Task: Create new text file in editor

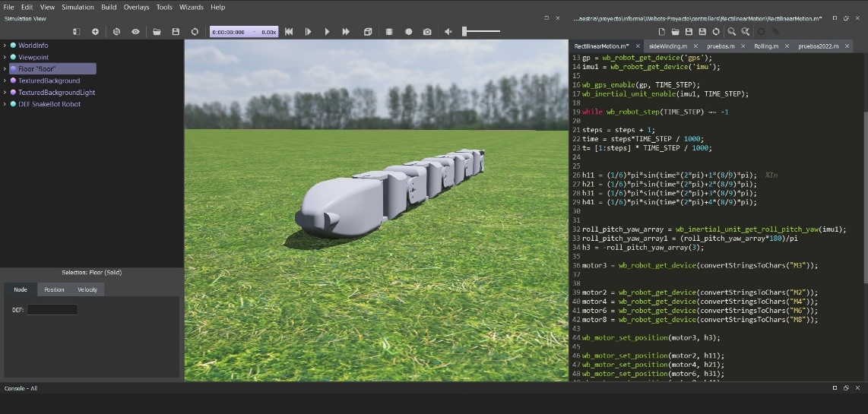Action: tap(662, 32)
